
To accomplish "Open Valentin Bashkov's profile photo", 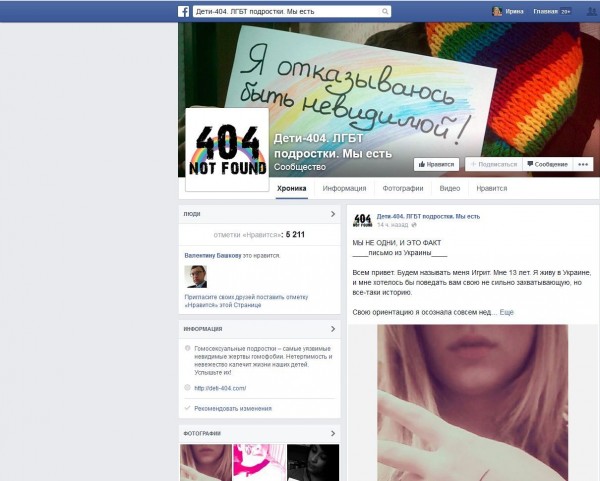I will pos(196,277).
